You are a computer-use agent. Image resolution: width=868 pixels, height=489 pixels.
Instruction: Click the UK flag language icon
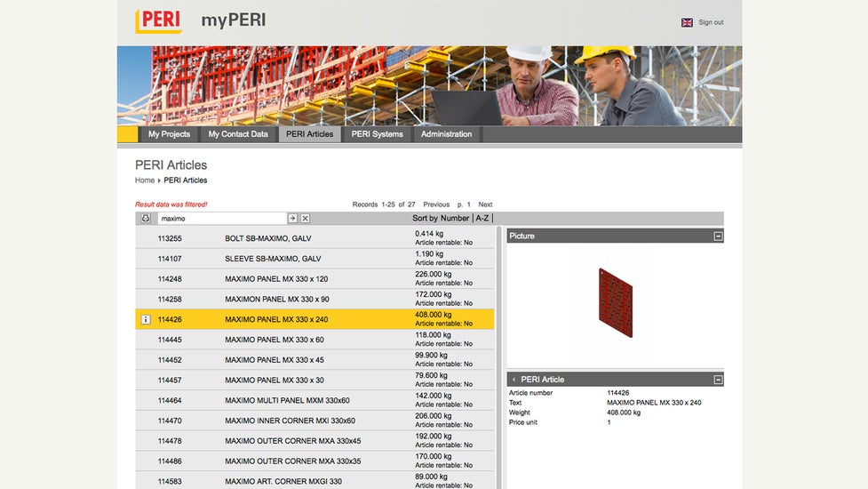[687, 22]
